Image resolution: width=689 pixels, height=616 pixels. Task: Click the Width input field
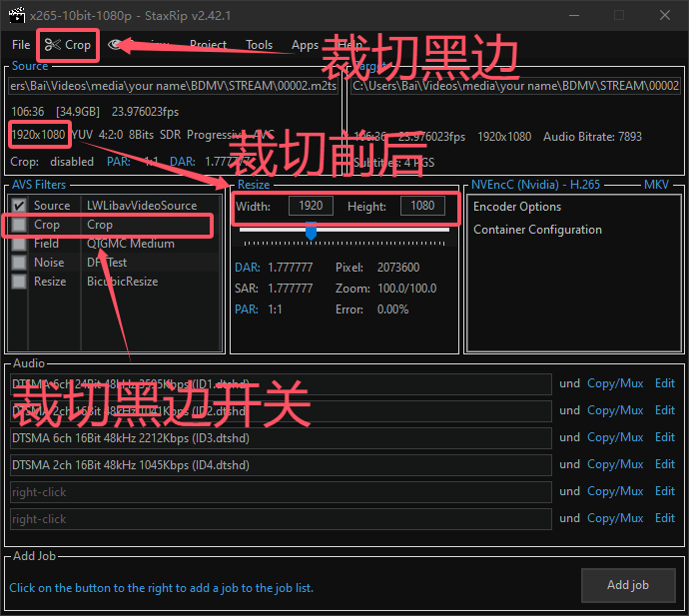pos(311,206)
